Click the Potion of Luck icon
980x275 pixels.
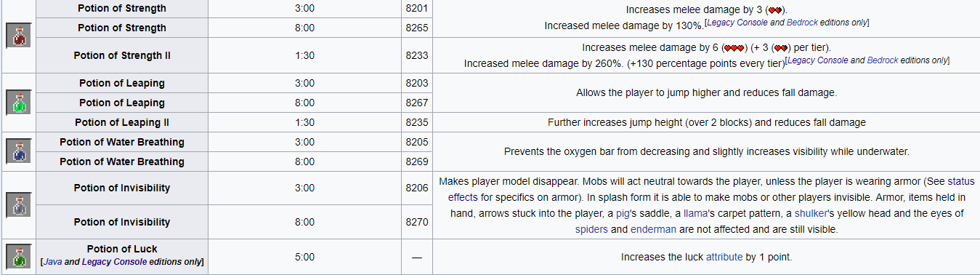[18, 256]
